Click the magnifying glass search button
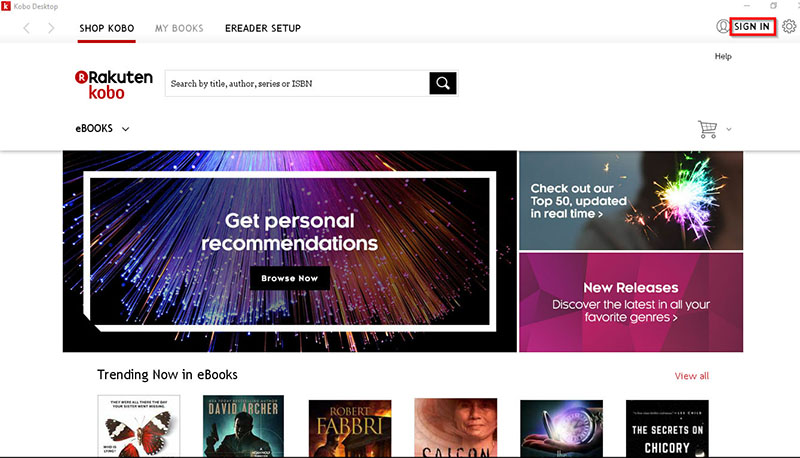 (443, 83)
